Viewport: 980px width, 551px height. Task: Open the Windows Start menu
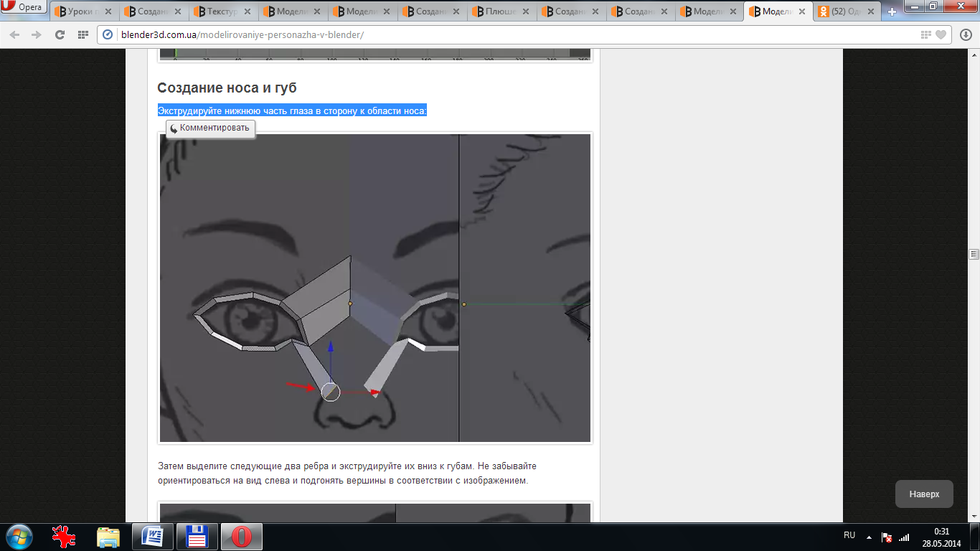tap(19, 537)
